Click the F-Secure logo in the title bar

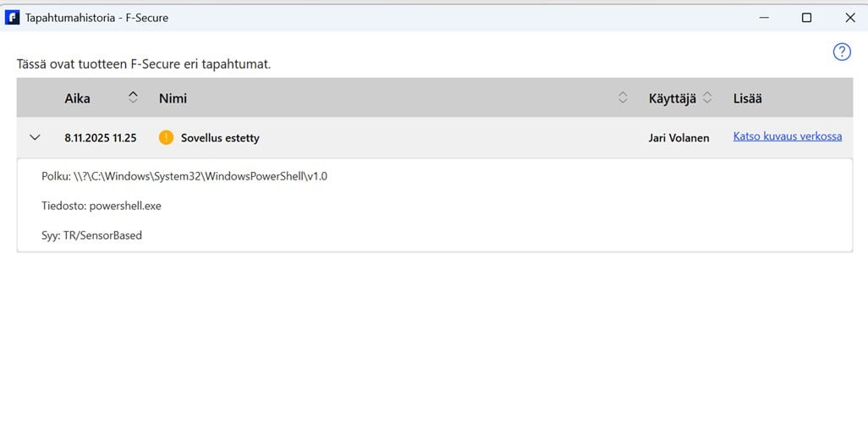point(12,18)
